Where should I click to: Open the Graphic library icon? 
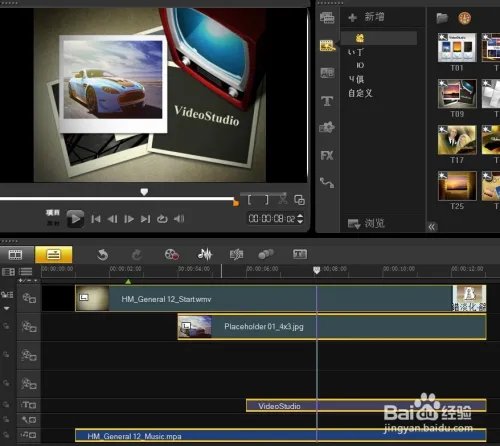(327, 127)
